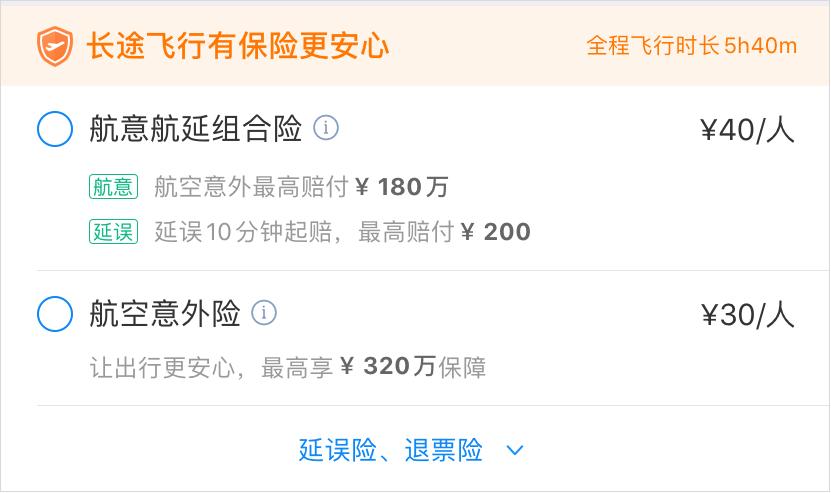Viewport: 831px width, 493px height.
Task: Click the ¥30/人 price
Action: [x=747, y=315]
